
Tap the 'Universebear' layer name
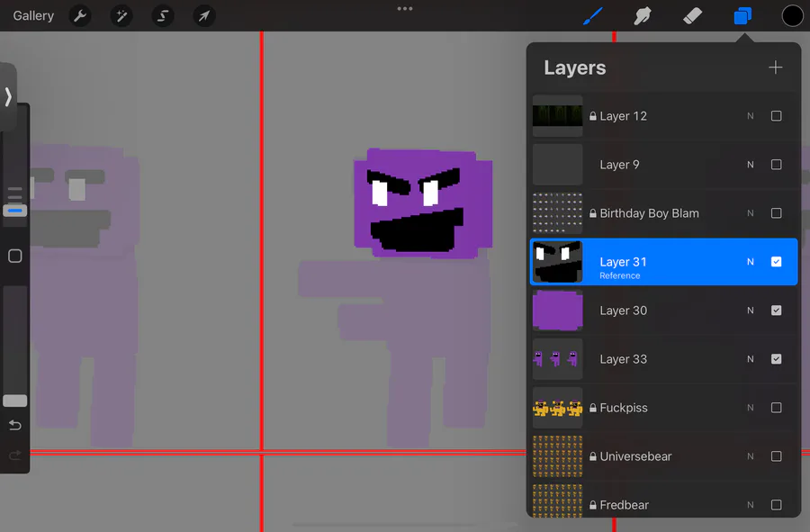coord(635,456)
